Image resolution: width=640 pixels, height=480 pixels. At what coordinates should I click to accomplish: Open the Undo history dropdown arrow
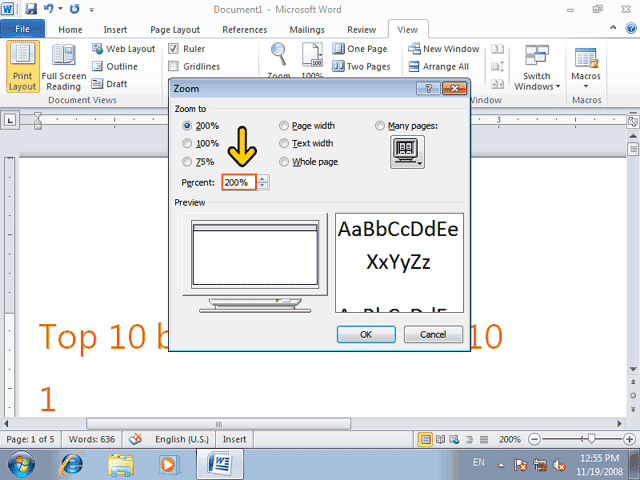point(60,9)
